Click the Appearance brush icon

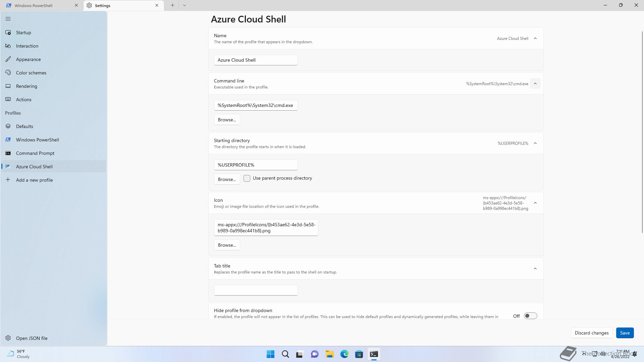(x=8, y=59)
